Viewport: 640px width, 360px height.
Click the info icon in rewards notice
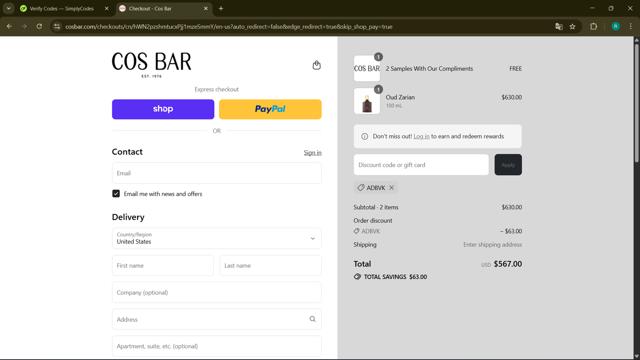coord(364,136)
